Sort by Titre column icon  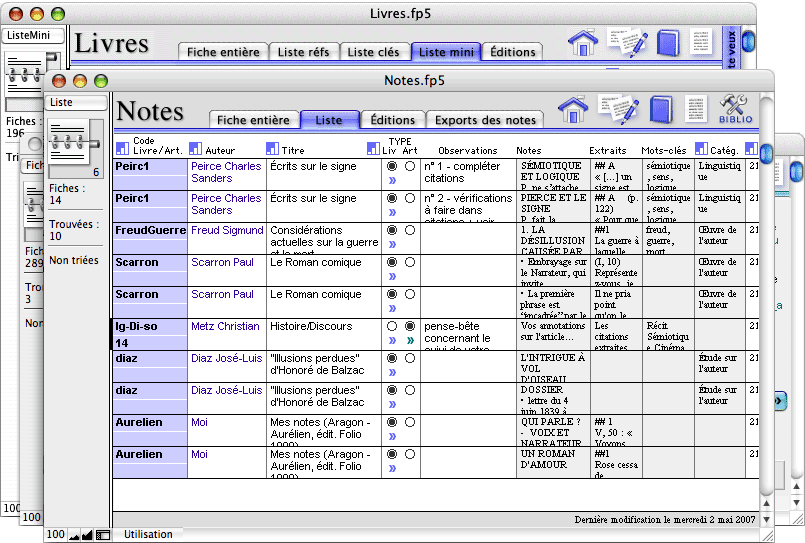coord(272,148)
